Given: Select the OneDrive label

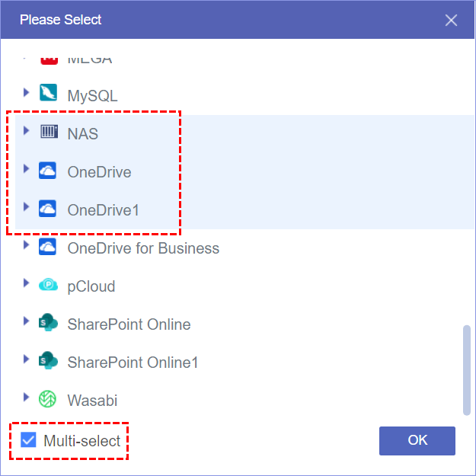Looking at the screenshot, I should pos(99,172).
